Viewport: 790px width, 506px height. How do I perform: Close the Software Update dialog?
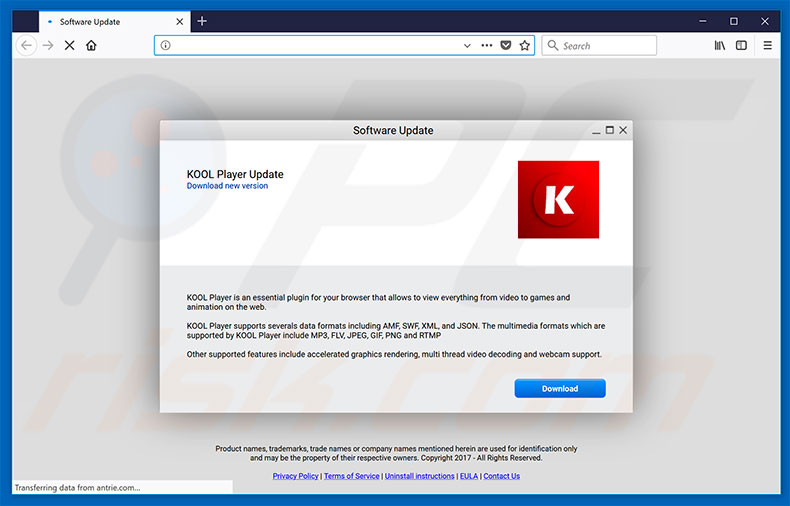point(623,131)
